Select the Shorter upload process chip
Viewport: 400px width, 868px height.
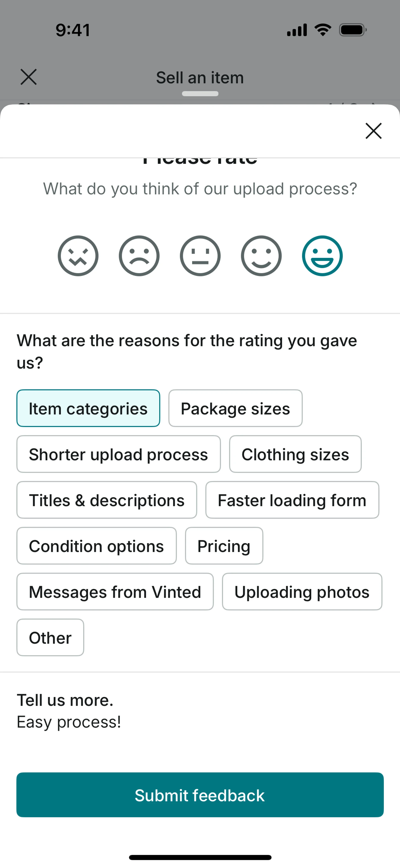[119, 454]
